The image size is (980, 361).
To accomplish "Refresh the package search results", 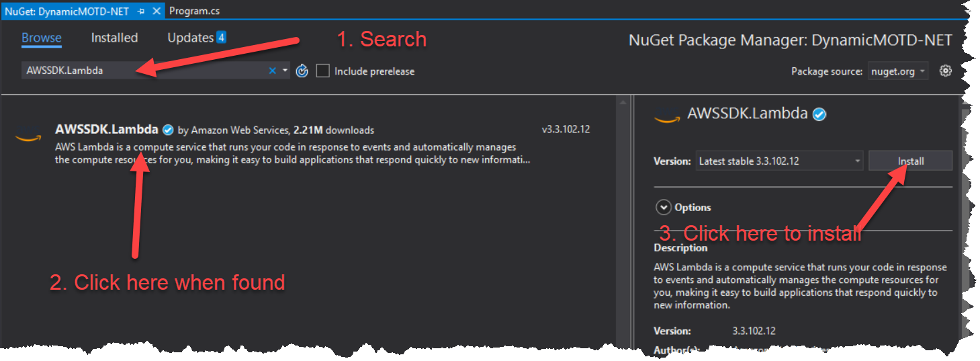I will [x=302, y=71].
